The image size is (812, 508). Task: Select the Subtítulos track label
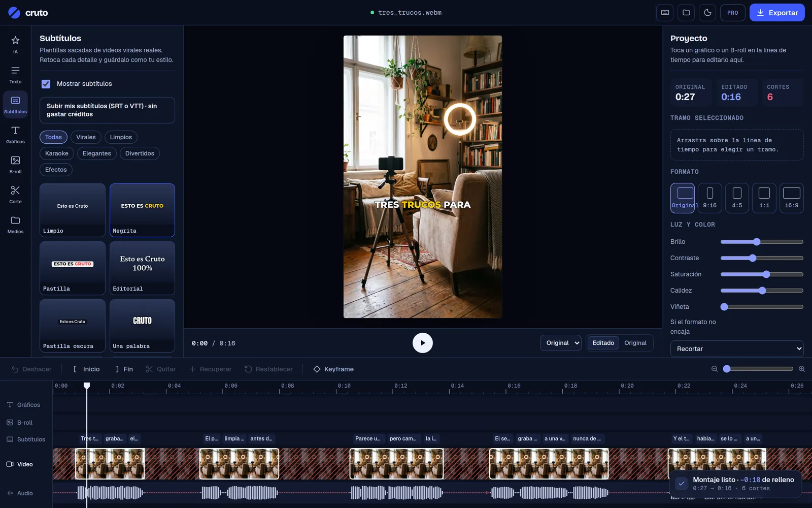click(26, 439)
